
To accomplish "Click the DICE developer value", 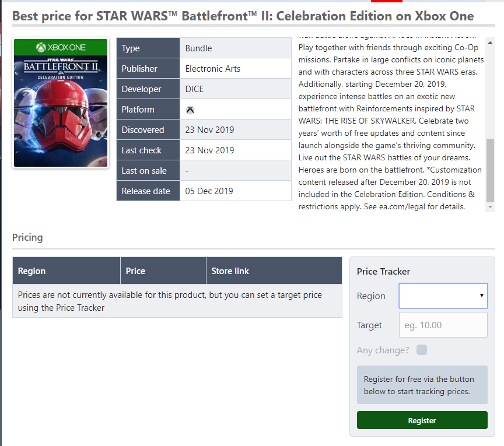I will 194,89.
